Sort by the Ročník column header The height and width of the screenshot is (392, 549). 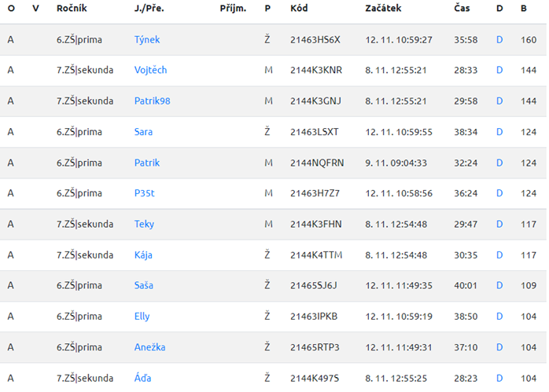point(72,9)
